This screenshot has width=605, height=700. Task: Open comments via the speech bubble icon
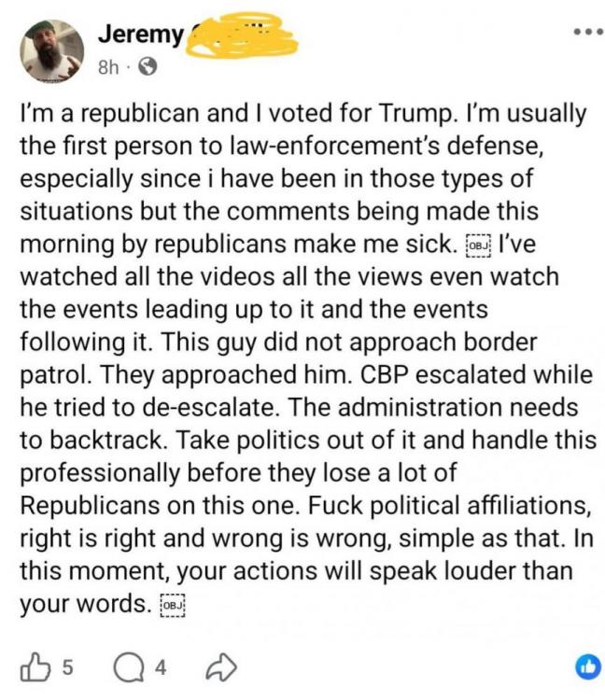coord(126,666)
